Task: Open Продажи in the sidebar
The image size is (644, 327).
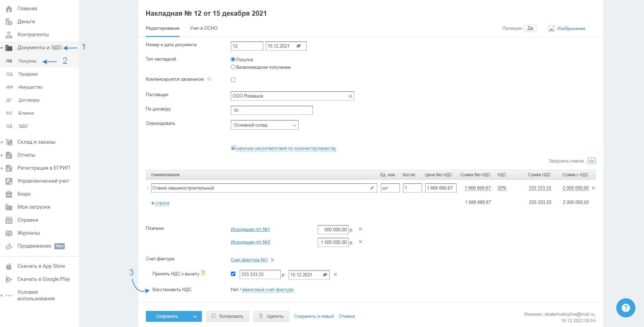Action: 28,74
